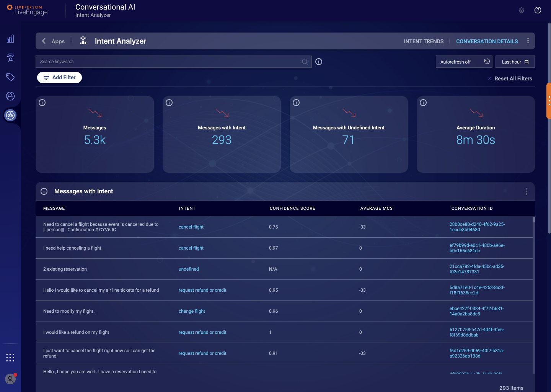Click the Add Filter button
The image size is (551, 392).
click(x=59, y=77)
